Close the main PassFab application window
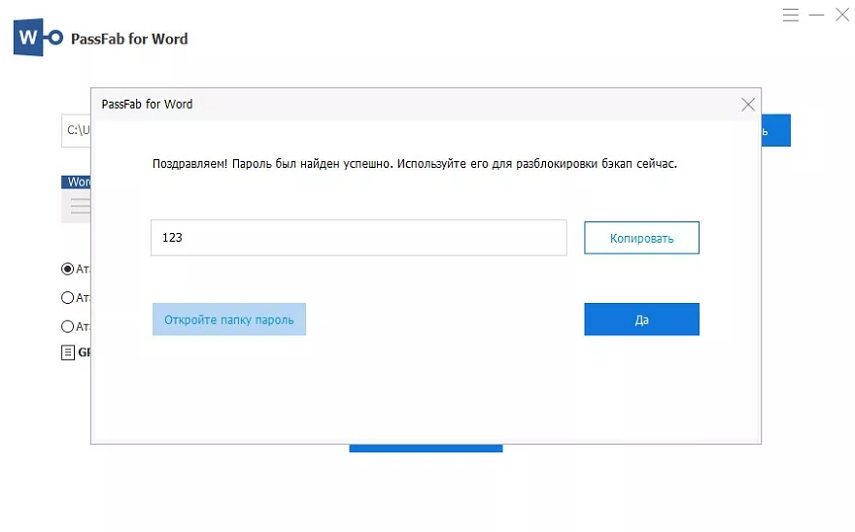 [x=842, y=15]
